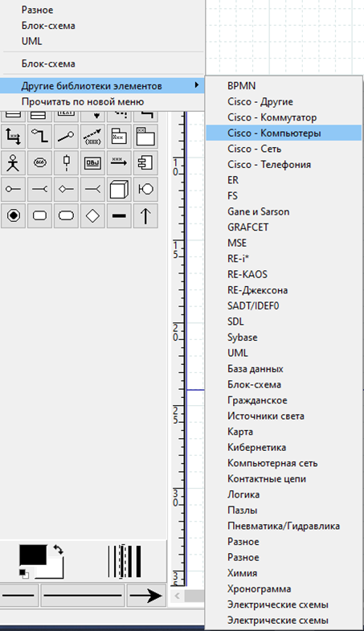
Task: Open the line style dropdown
Action: [x=83, y=595]
